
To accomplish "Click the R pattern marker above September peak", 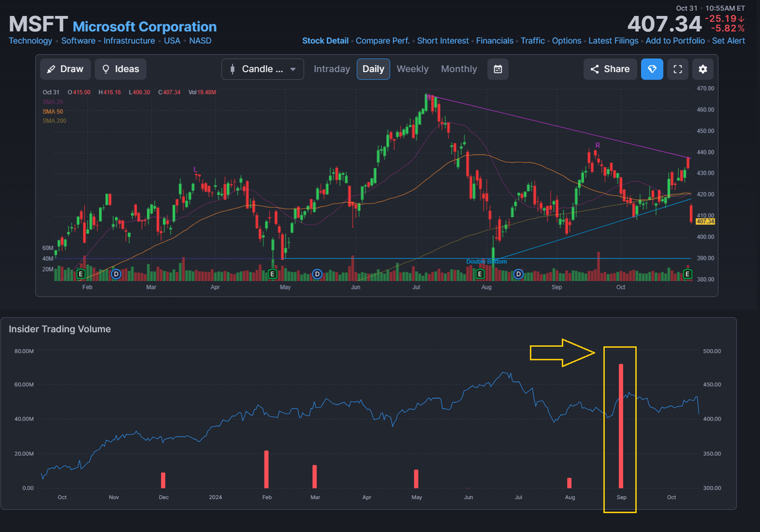I will 597,146.
